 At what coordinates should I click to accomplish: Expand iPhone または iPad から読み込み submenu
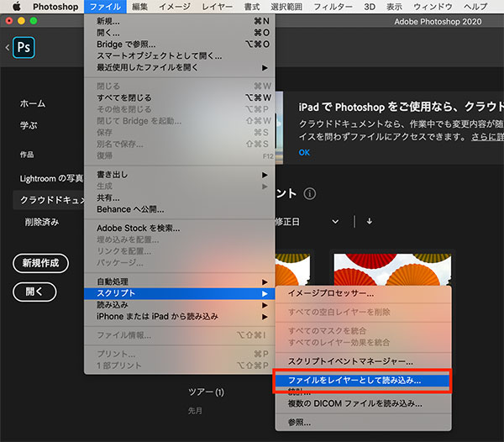coord(180,317)
